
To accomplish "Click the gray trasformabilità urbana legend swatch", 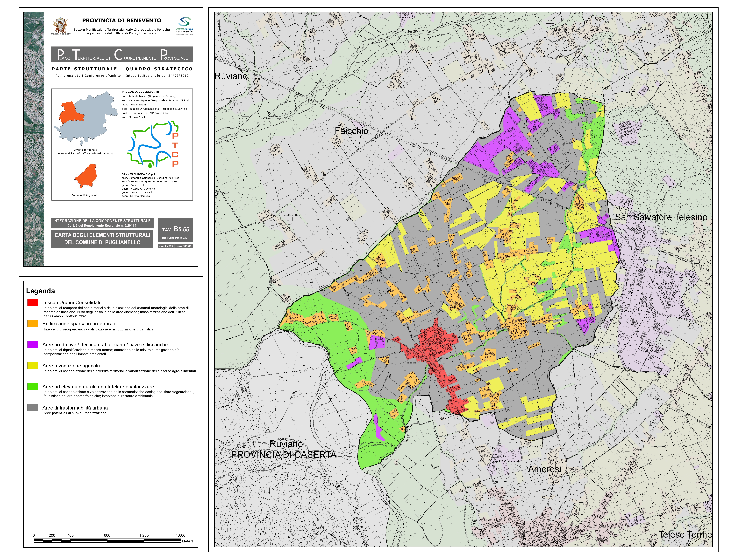I will (x=33, y=408).
